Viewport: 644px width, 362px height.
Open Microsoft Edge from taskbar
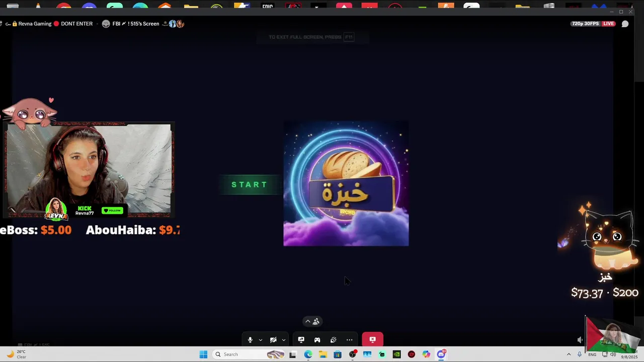click(308, 354)
